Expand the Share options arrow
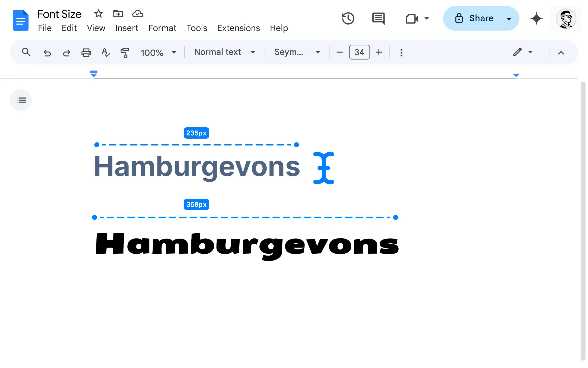This screenshot has height=368, width=588. pyautogui.click(x=509, y=19)
